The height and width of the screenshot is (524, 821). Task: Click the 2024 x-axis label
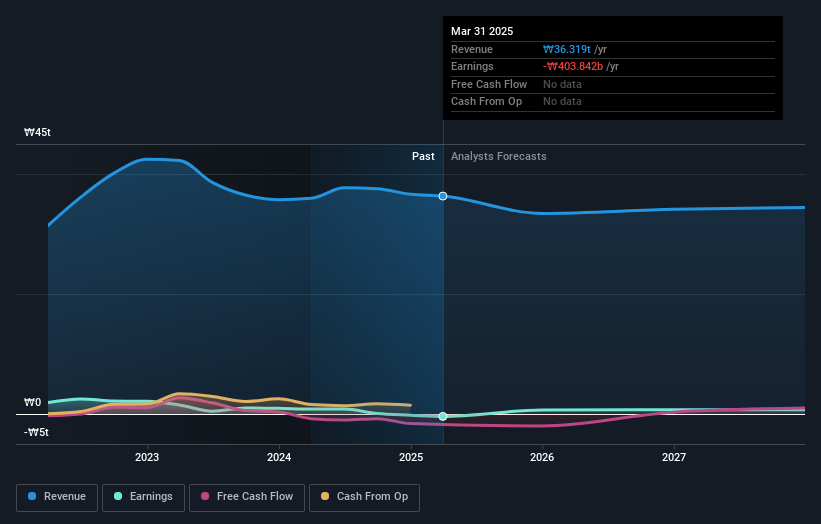(279, 457)
